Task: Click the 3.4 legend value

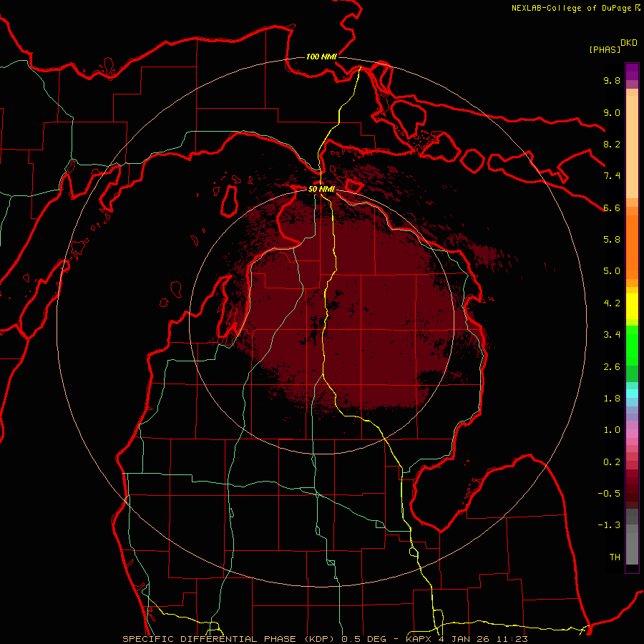Action: click(x=612, y=335)
